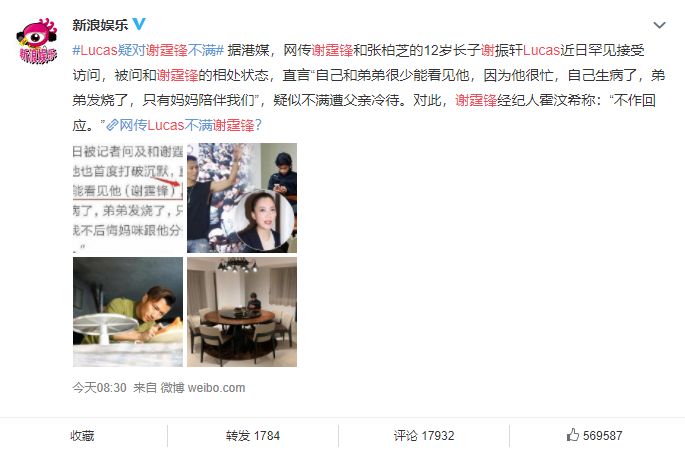Click the blue verified V badge
This screenshot has height=455, width=685.
(x=139, y=24)
